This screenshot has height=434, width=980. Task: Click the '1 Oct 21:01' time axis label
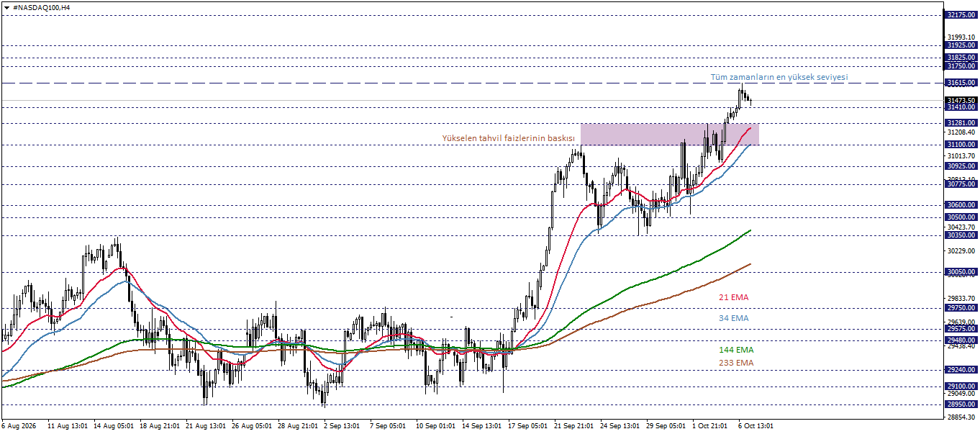(711, 426)
